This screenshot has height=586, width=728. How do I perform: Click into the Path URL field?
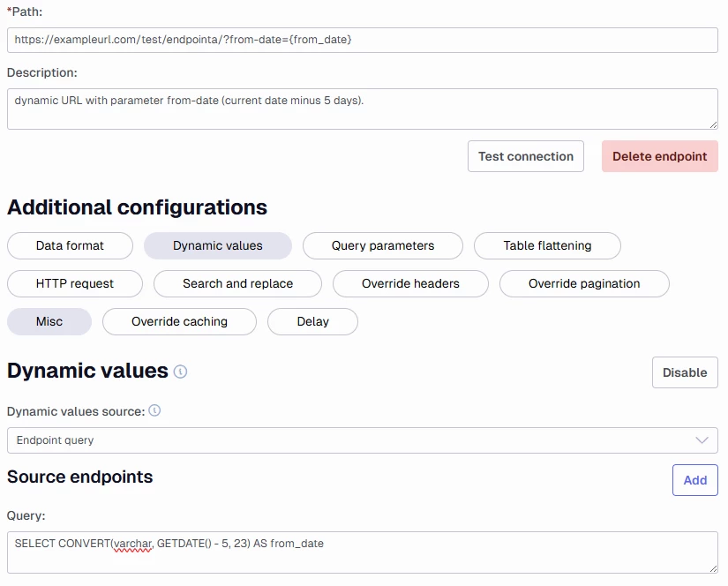coord(362,40)
